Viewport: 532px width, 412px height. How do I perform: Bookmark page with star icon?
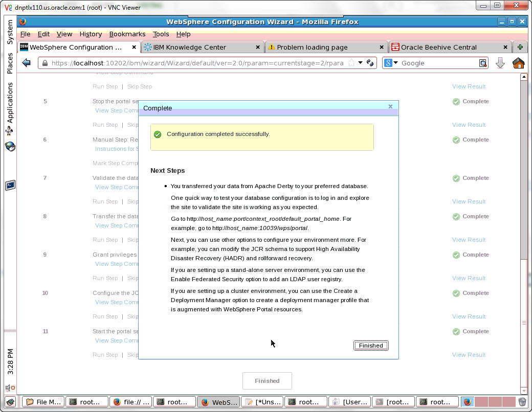(351, 63)
